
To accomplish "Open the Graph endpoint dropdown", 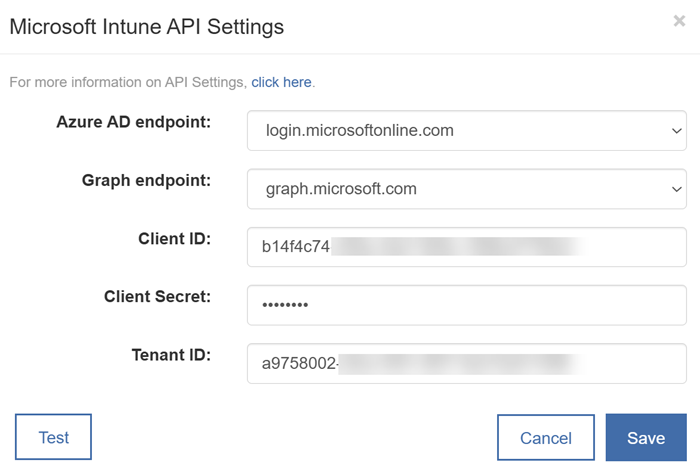I will click(467, 189).
